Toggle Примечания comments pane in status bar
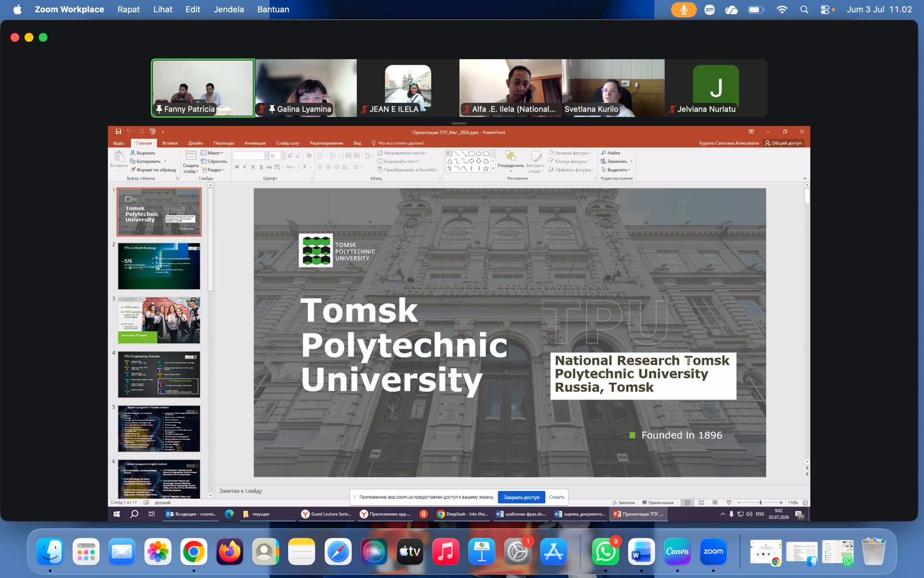Viewport: 924px width, 578px height. click(657, 503)
